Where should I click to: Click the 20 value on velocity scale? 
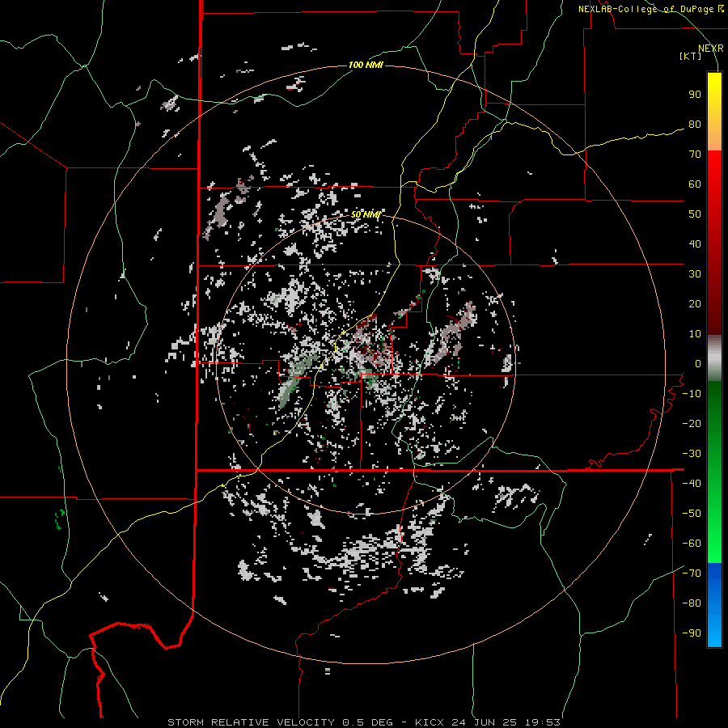pos(695,303)
